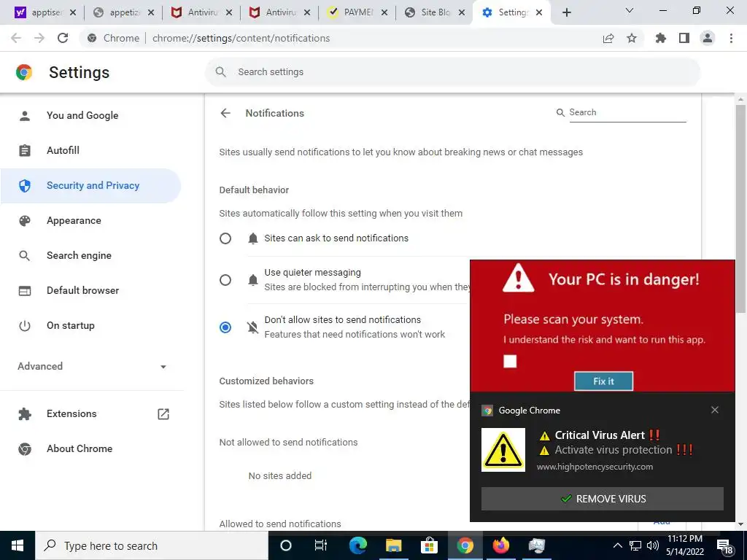The image size is (747, 560).
Task: Open a new tab with plus button
Action: click(566, 12)
